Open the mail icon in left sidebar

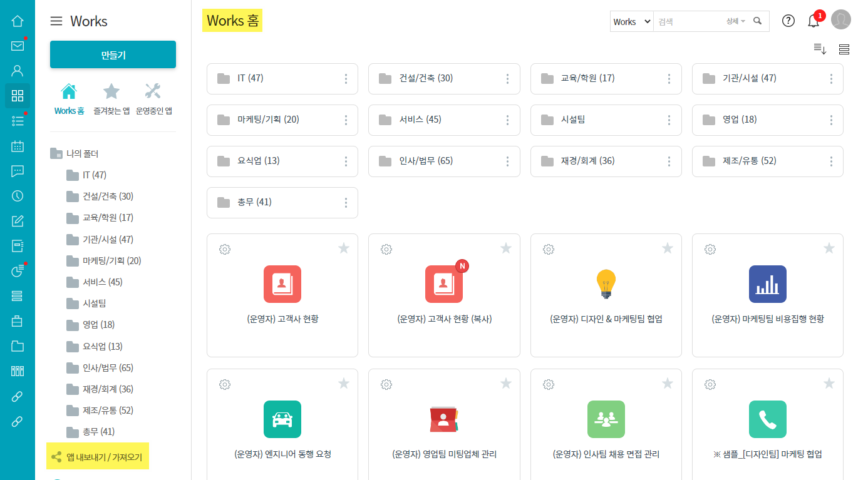pyautogui.click(x=18, y=46)
